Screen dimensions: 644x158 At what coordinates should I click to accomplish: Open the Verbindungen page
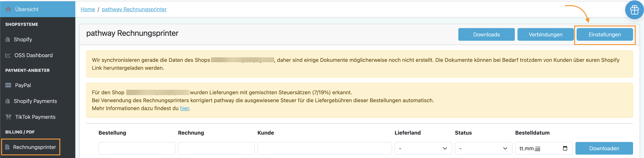click(545, 35)
